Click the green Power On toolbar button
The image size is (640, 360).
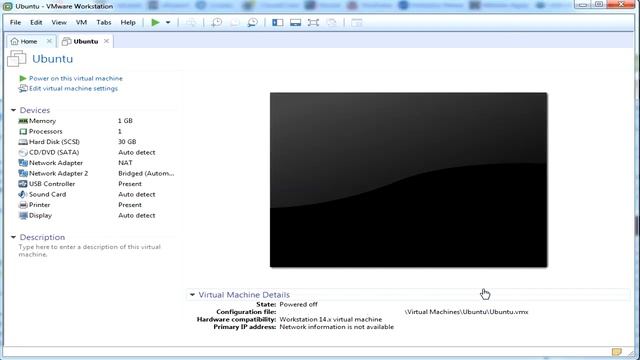(x=155, y=22)
